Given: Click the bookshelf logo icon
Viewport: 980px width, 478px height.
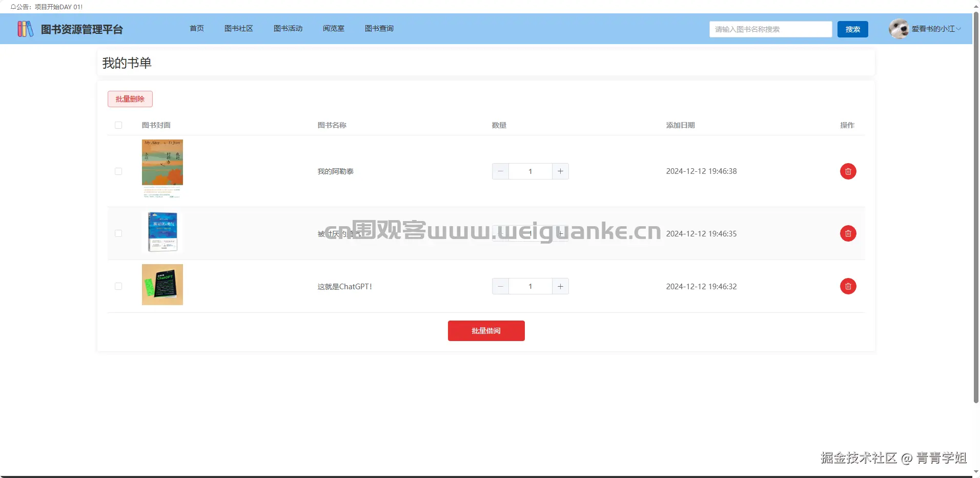Looking at the screenshot, I should point(24,29).
